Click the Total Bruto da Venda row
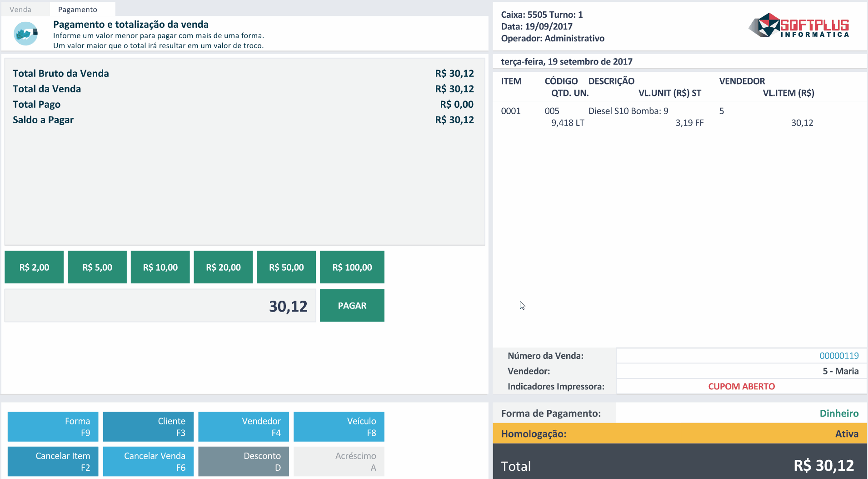Image resolution: width=868 pixels, height=479 pixels. pos(244,73)
